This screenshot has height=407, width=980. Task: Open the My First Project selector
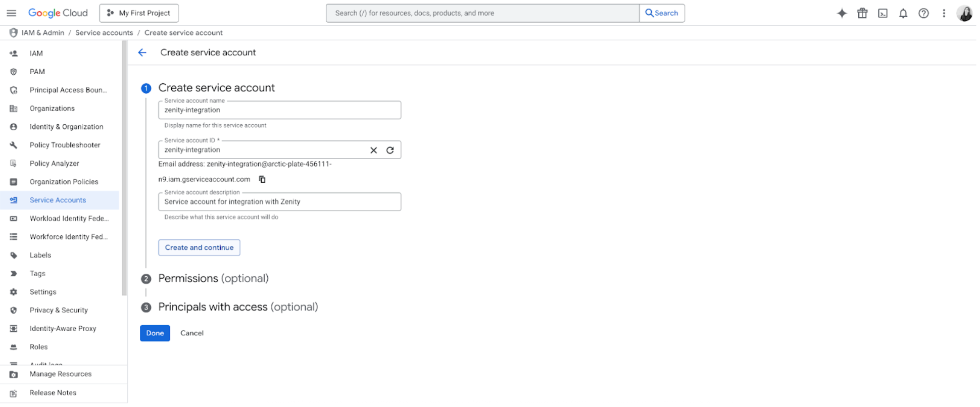139,13
